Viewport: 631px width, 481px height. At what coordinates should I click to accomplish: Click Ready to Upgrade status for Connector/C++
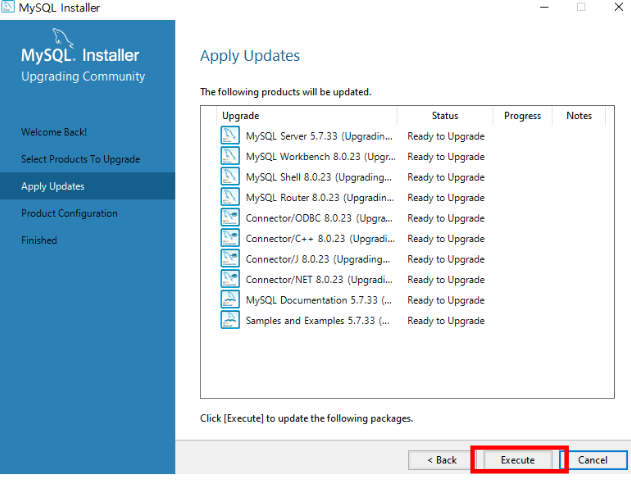click(x=446, y=239)
